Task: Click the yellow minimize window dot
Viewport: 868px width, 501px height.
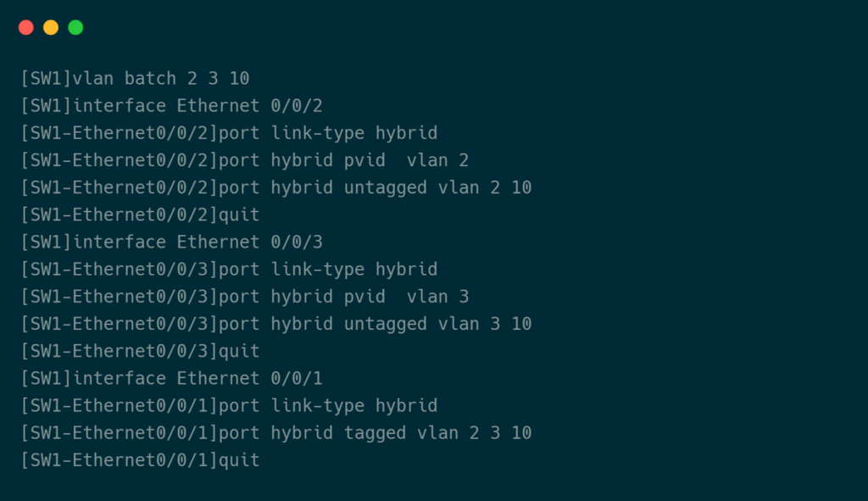Action: coord(51,27)
